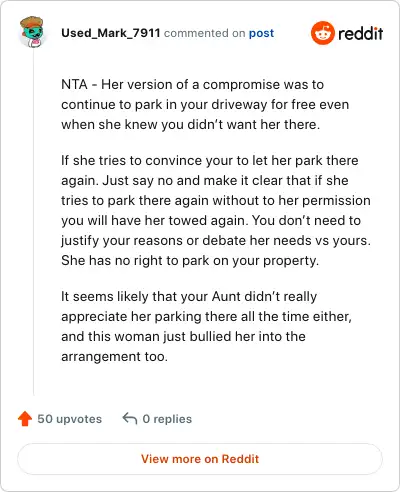
Task: Select the "0 replies" label
Action: (x=167, y=419)
